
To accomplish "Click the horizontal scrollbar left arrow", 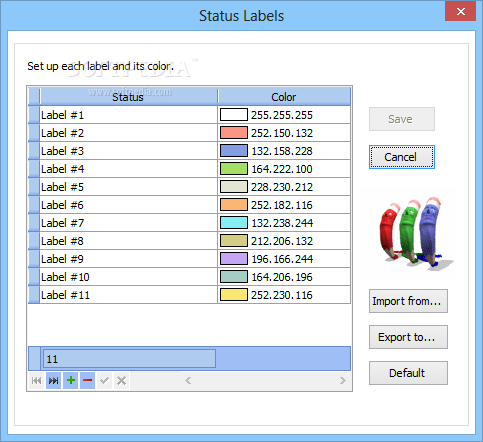I will [x=188, y=380].
